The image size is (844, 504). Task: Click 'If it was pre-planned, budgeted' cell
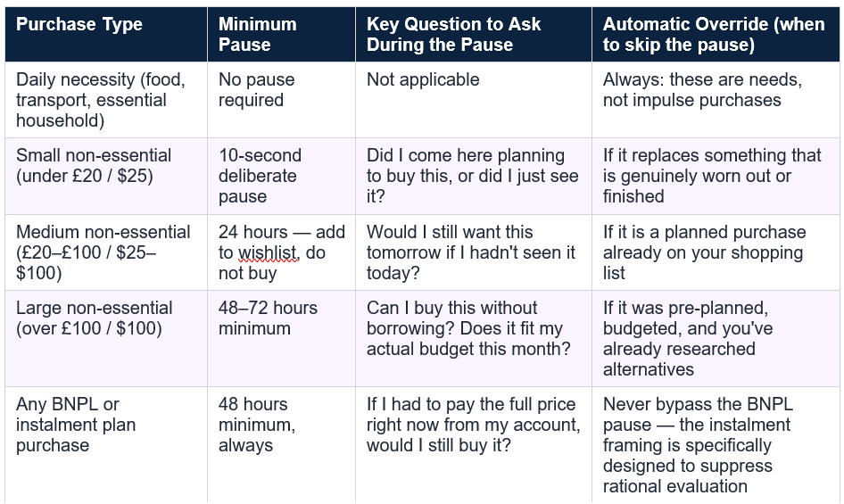point(716,339)
